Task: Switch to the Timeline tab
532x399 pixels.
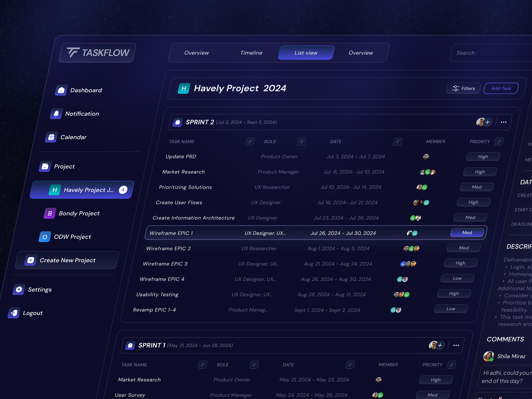Action: pyautogui.click(x=251, y=53)
